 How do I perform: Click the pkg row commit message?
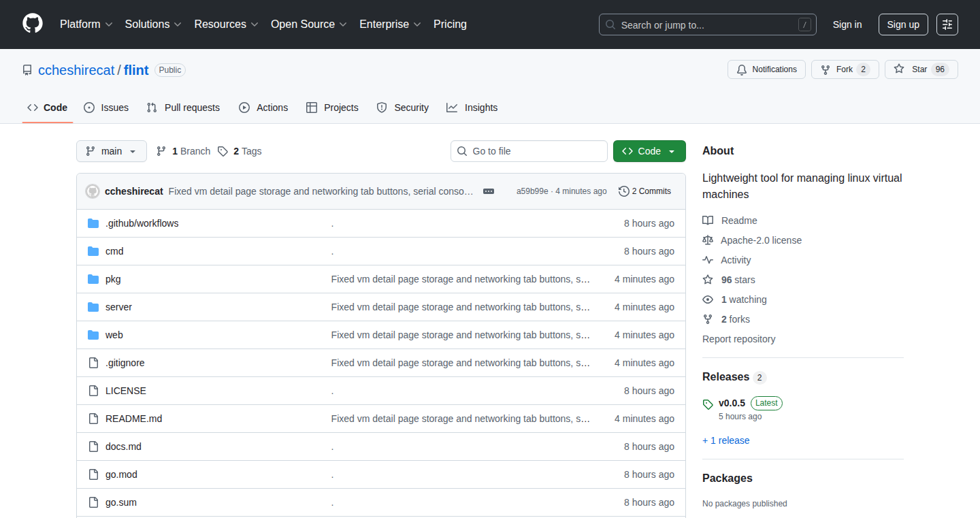click(460, 279)
